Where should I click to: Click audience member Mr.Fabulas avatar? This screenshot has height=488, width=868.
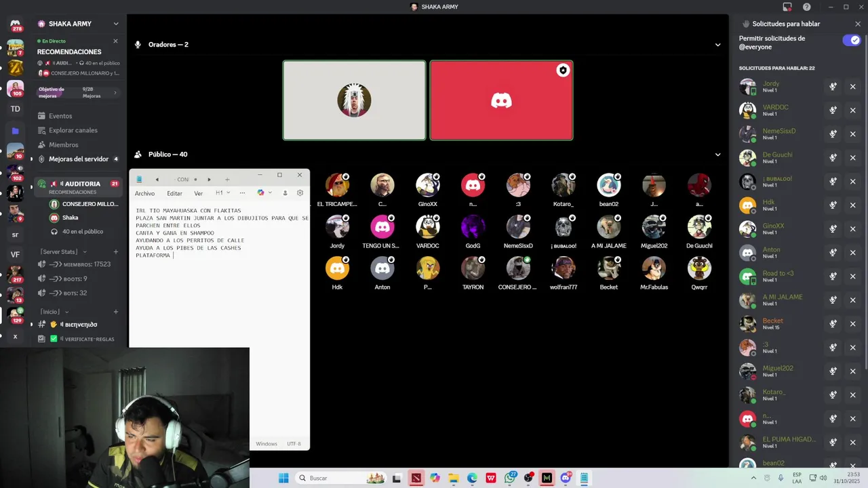coord(654,268)
